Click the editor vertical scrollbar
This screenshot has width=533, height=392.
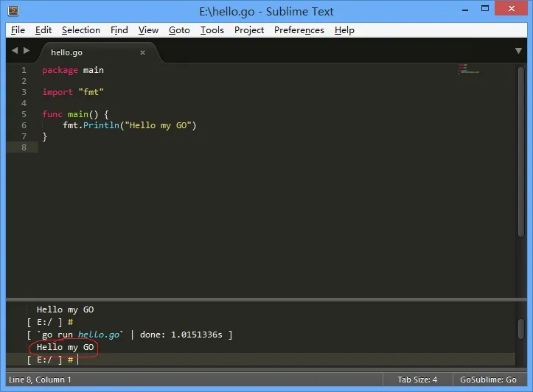520,151
